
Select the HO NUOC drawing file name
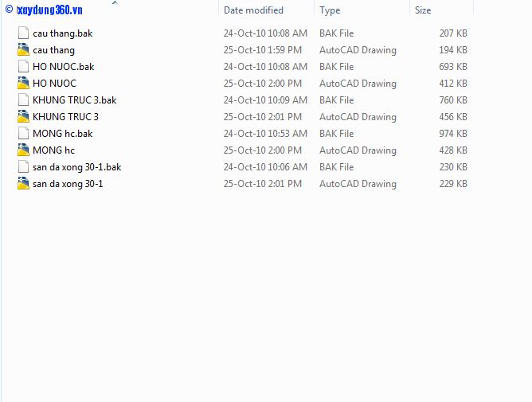point(54,84)
